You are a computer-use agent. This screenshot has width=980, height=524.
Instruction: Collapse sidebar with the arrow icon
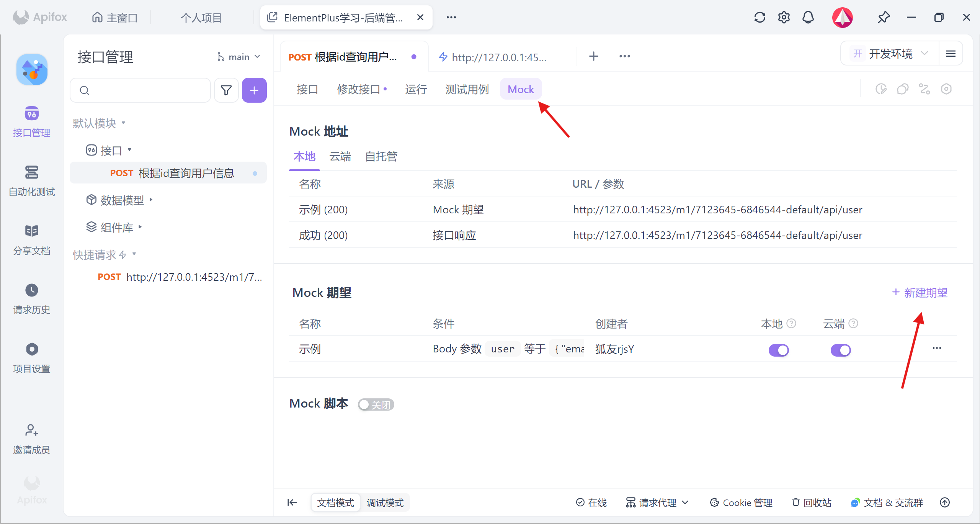click(x=292, y=503)
